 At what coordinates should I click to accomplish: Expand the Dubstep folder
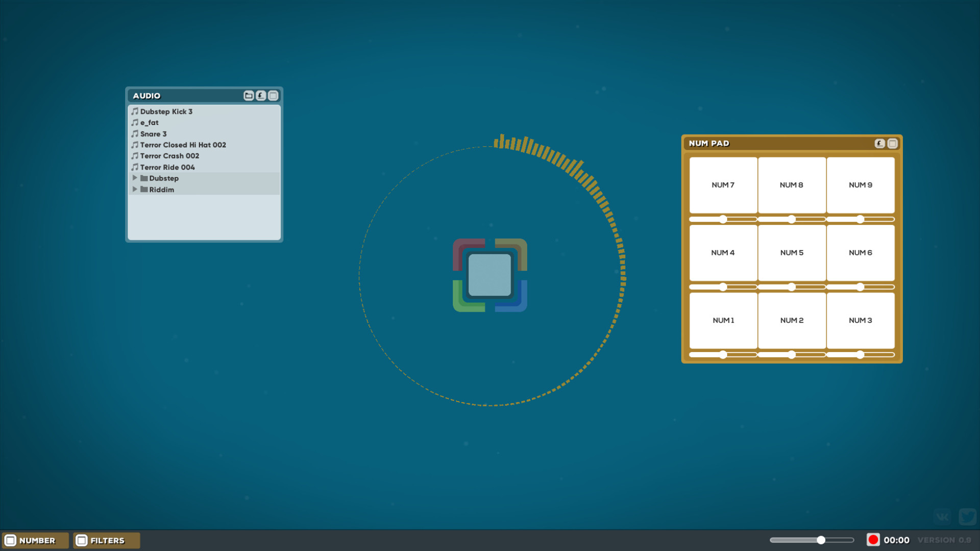(134, 178)
